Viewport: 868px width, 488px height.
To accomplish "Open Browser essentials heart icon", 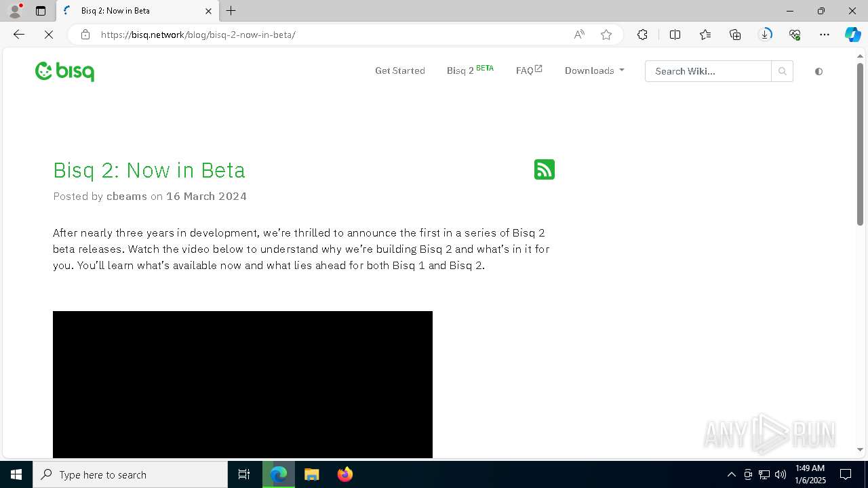I will click(x=795, y=35).
